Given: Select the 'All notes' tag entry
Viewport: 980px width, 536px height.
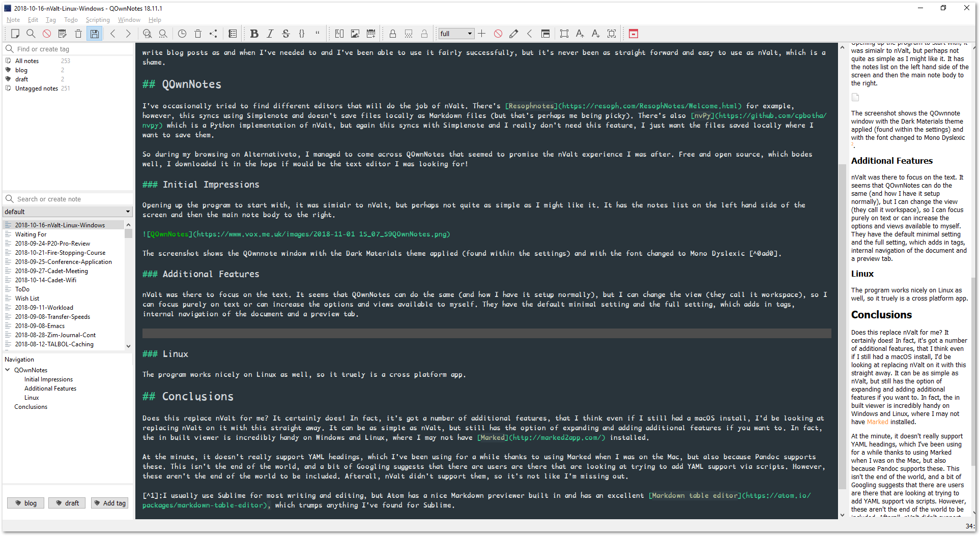Looking at the screenshot, I should click(x=26, y=61).
